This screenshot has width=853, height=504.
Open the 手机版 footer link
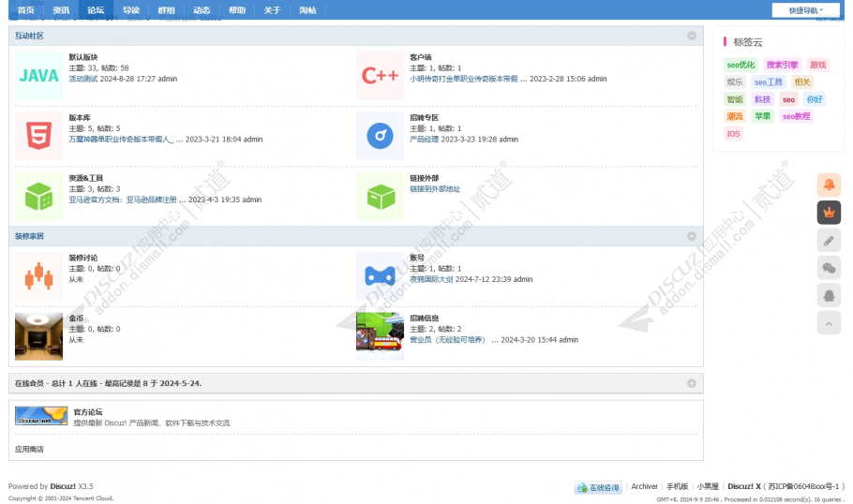point(678,486)
